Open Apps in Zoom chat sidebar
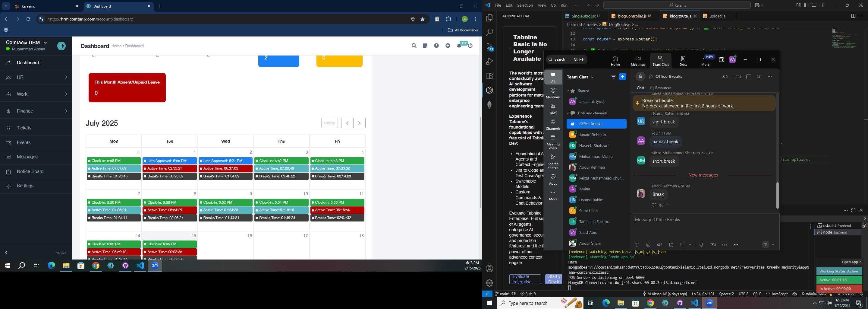The image size is (868, 309). coord(553,180)
